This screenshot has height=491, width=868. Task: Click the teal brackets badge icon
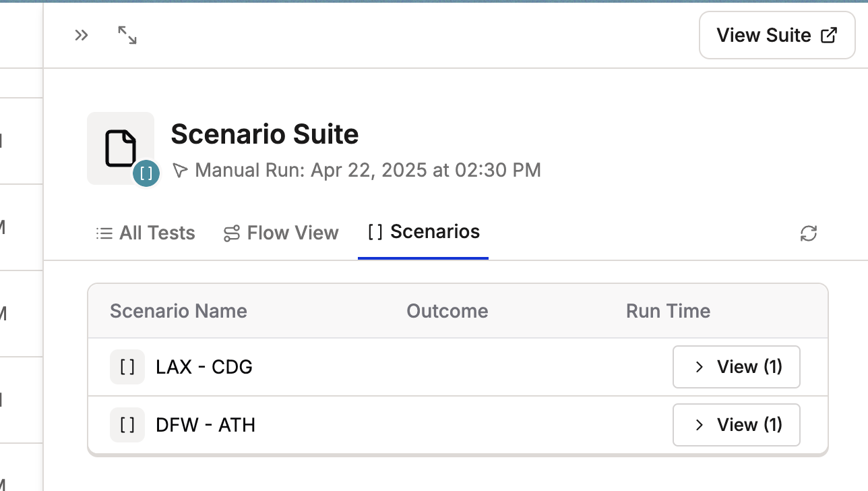click(x=146, y=173)
